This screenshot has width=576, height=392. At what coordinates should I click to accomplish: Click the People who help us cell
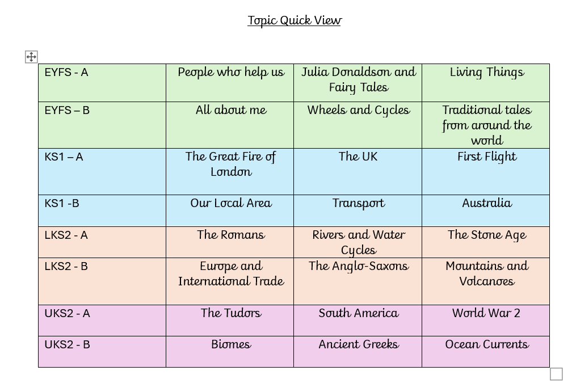(230, 73)
